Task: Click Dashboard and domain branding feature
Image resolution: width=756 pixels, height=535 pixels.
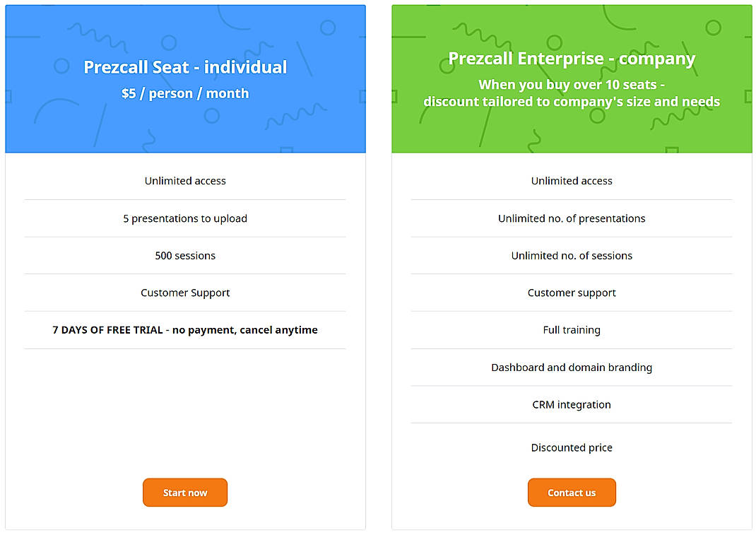Action: [x=572, y=367]
